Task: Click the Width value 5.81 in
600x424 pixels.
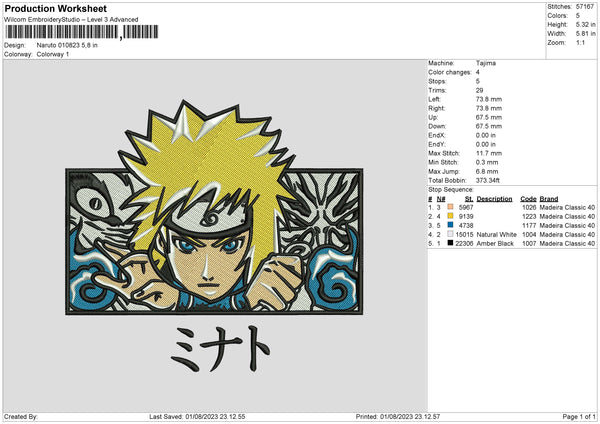Action: pyautogui.click(x=585, y=34)
